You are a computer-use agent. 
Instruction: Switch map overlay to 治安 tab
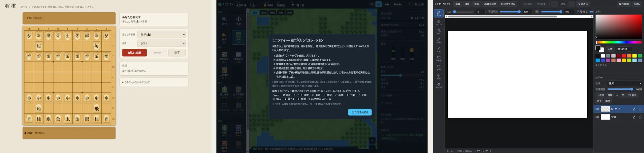click(289, 13)
